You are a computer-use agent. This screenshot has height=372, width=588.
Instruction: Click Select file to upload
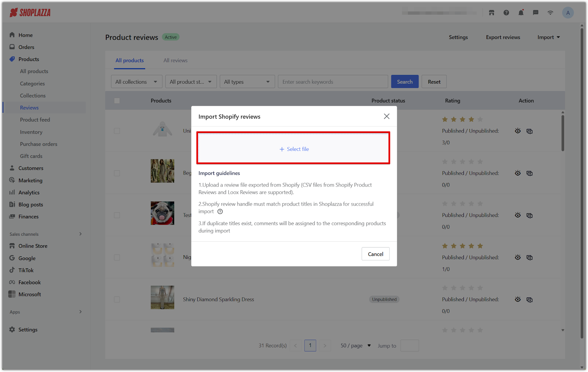pyautogui.click(x=293, y=149)
